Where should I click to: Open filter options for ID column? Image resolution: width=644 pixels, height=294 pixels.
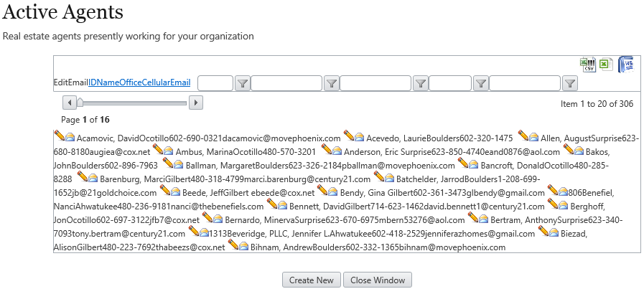[243, 84]
